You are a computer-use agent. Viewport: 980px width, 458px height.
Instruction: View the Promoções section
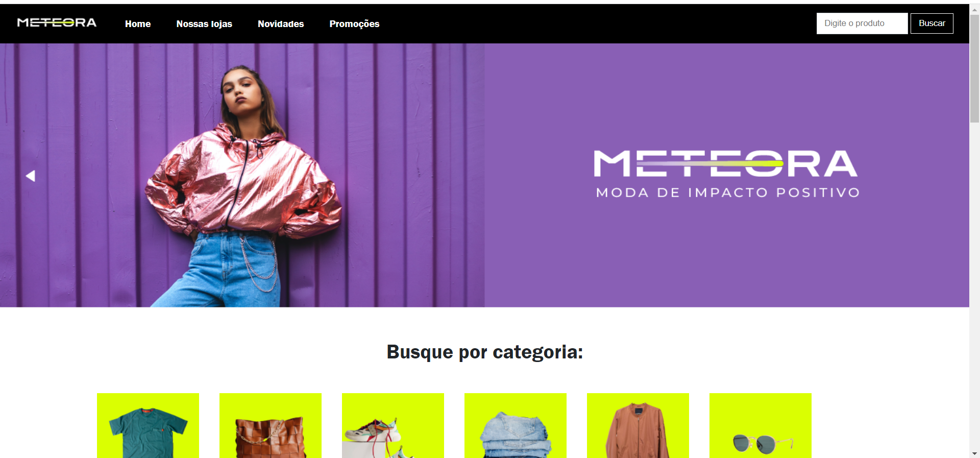[x=354, y=23]
